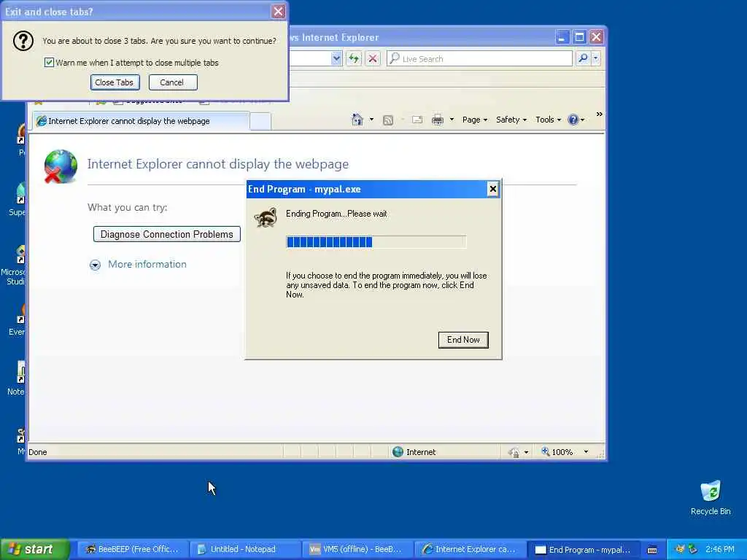Close the Exit and close tabs dialog
747x560 pixels.
[278, 12]
